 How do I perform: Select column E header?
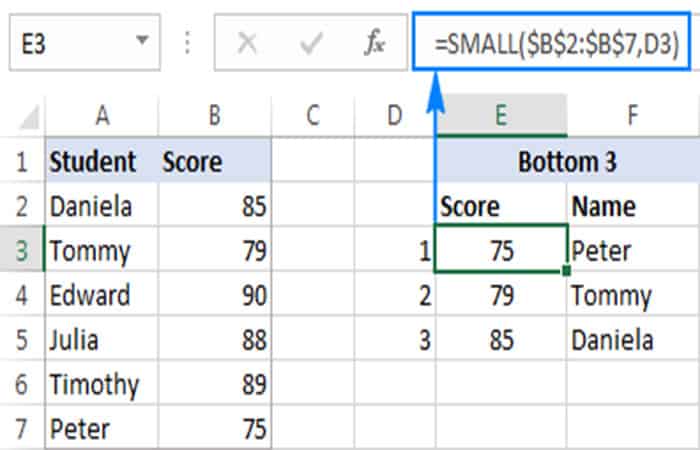click(501, 115)
